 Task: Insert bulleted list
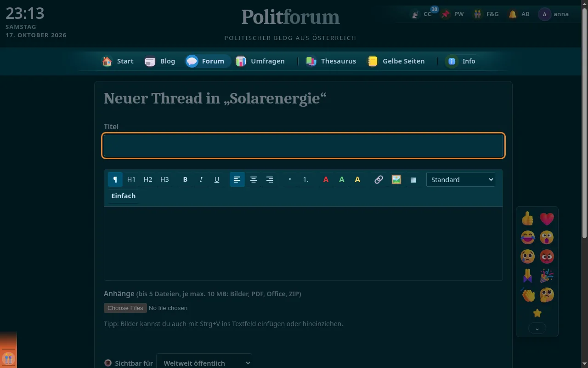pos(290,179)
